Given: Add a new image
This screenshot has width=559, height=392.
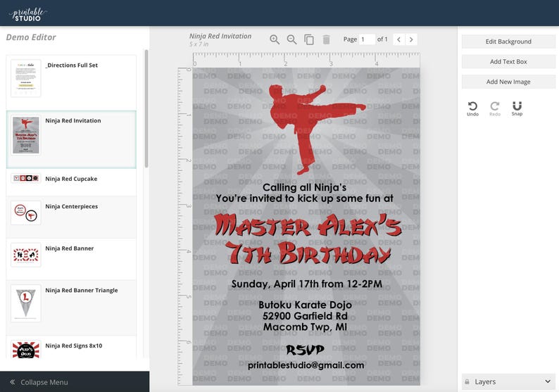Looking at the screenshot, I should pos(508,82).
